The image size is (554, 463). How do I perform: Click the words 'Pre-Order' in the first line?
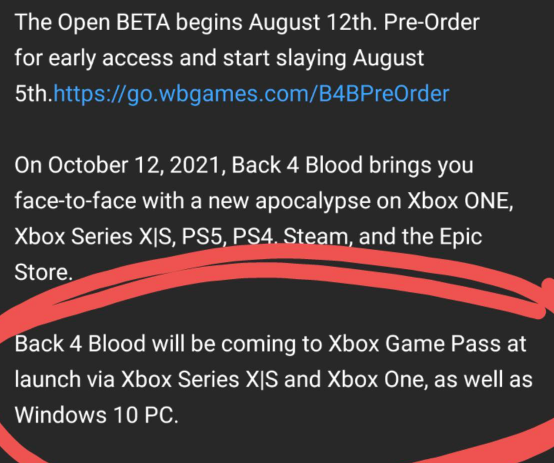tap(431, 22)
